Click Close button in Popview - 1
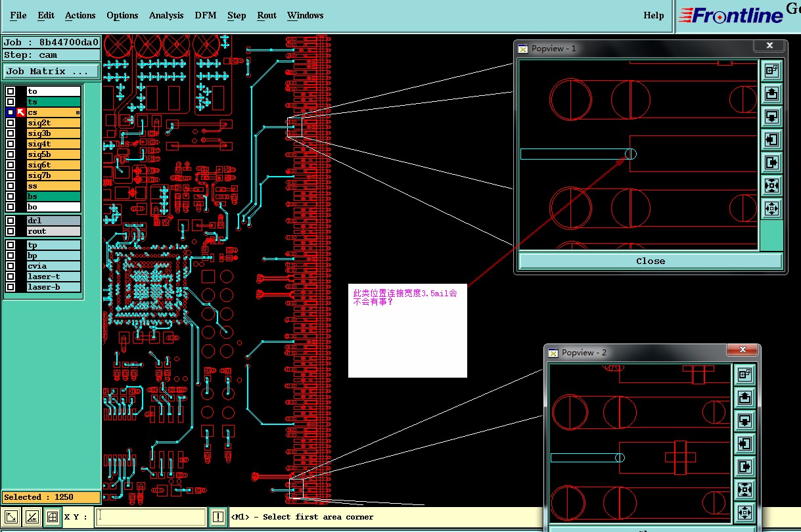 pos(651,261)
